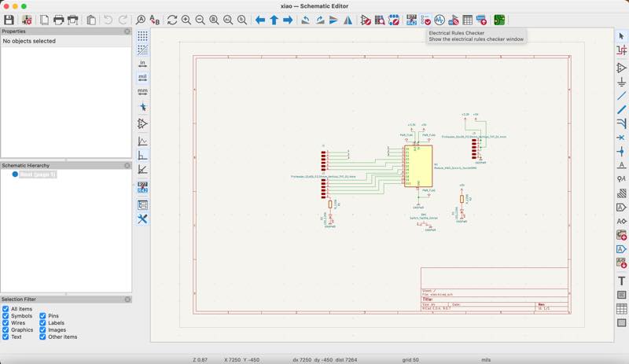Click the Save schematic icon
Image resolution: width=629 pixels, height=364 pixels.
pyautogui.click(x=9, y=20)
